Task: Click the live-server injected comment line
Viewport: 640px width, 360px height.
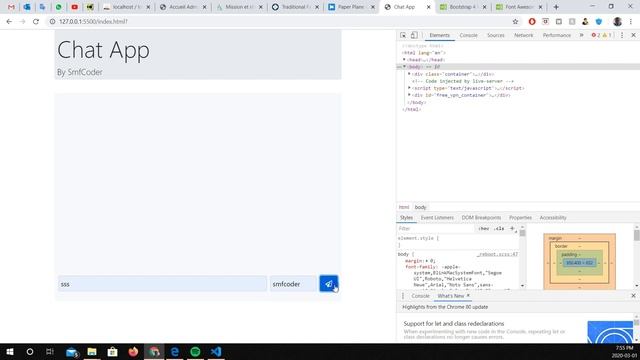Action: [x=463, y=81]
